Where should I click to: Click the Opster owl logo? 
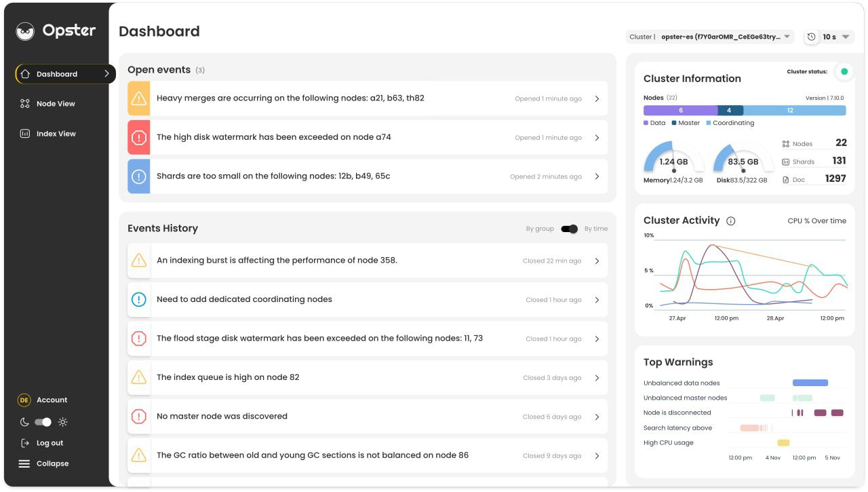point(25,30)
